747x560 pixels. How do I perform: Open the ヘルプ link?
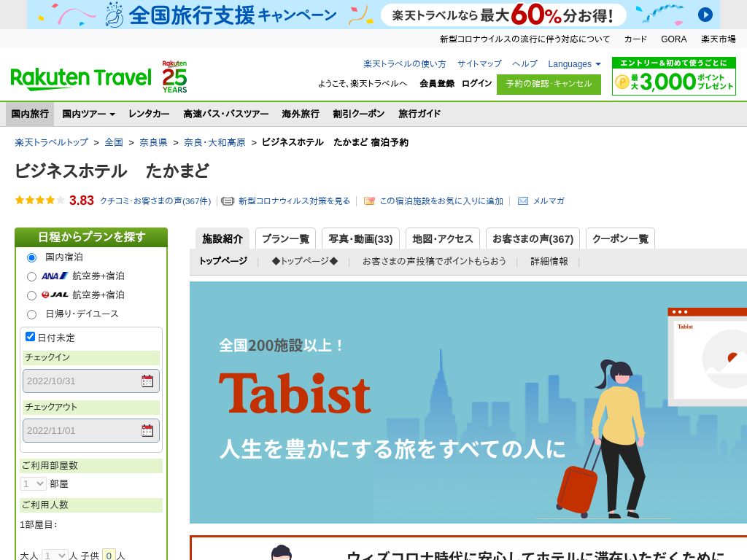click(525, 64)
